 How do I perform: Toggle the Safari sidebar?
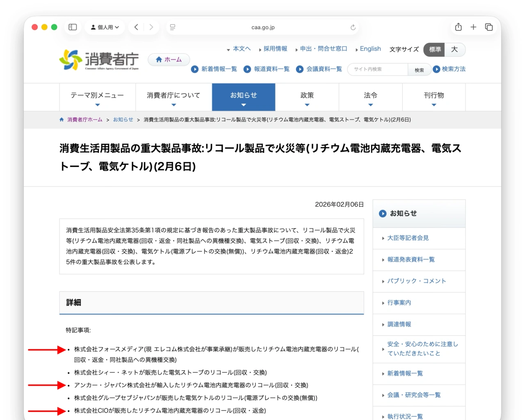[x=72, y=27]
